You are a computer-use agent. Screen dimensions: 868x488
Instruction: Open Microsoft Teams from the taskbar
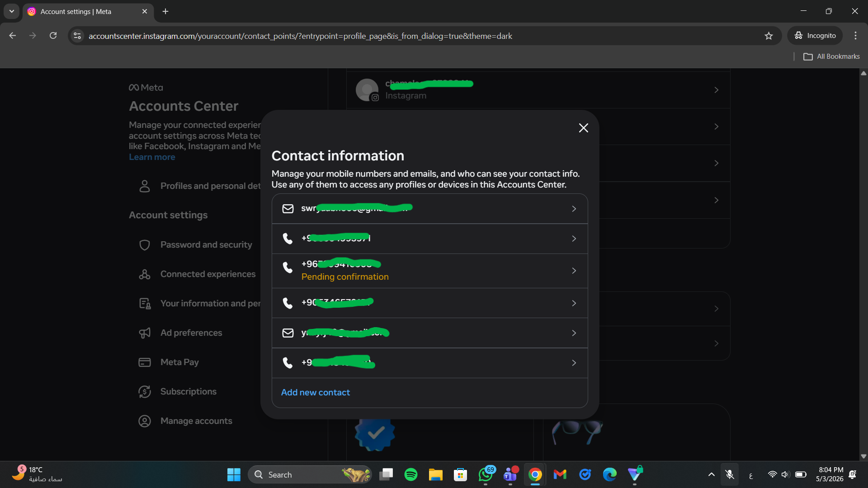click(510, 474)
